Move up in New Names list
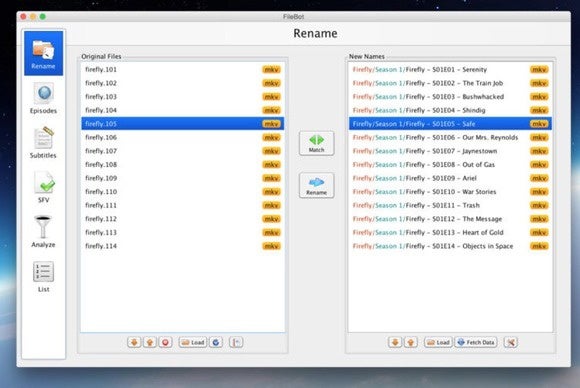The image size is (580, 388). point(411,342)
